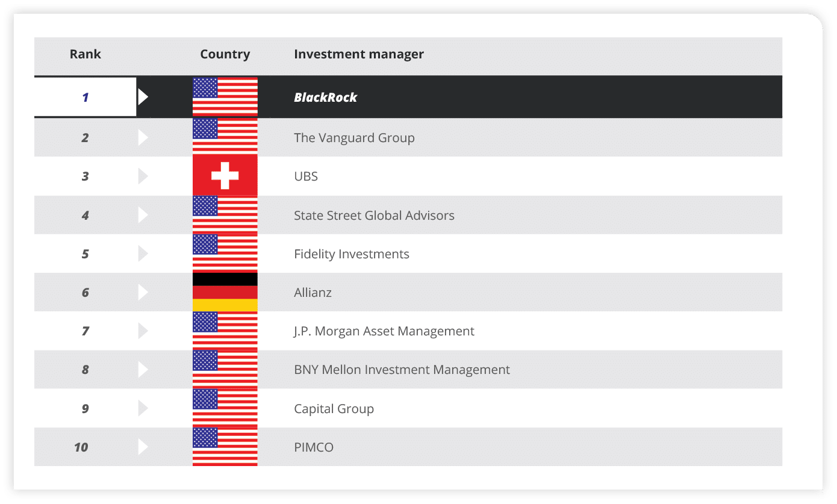This screenshot has height=504, width=837.
Task: Click the US flag beside BlackRock
Action: [225, 96]
